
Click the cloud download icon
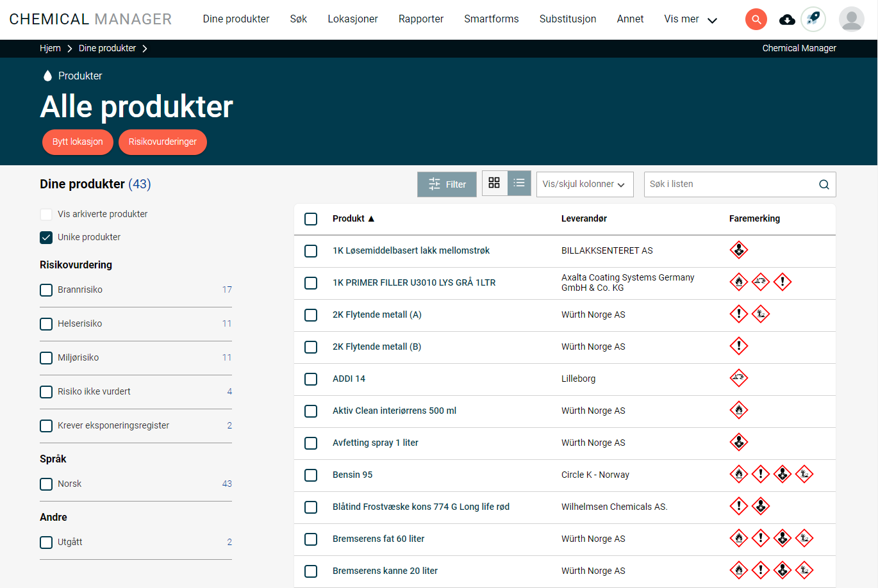click(x=787, y=20)
